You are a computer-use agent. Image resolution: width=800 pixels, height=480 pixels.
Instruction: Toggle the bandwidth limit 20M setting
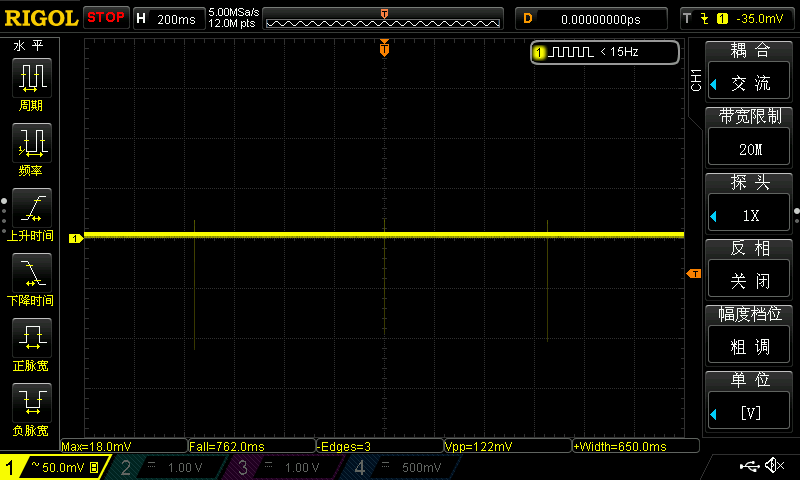748,148
